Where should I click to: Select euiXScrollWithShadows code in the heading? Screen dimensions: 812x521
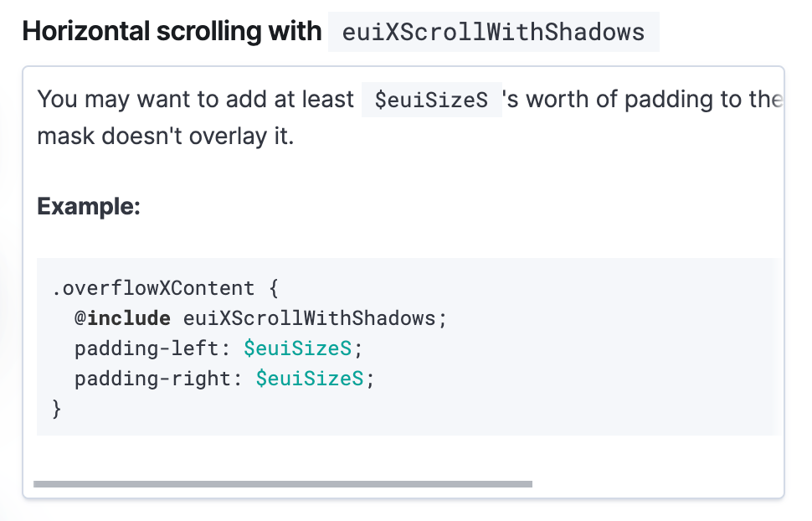(494, 32)
